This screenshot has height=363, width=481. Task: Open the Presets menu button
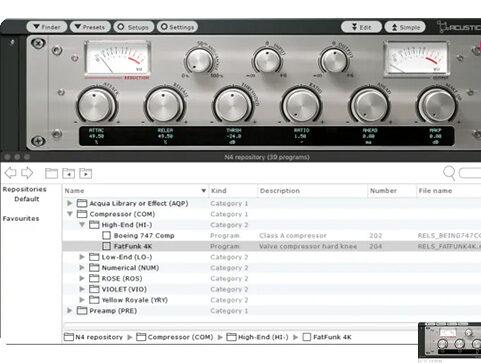click(90, 27)
